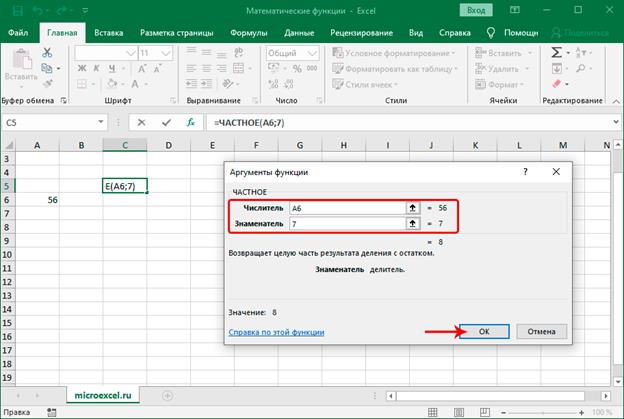The height and width of the screenshot is (419, 624).
Task: Open Форматировать как таблицу dropdown
Action: (395, 69)
